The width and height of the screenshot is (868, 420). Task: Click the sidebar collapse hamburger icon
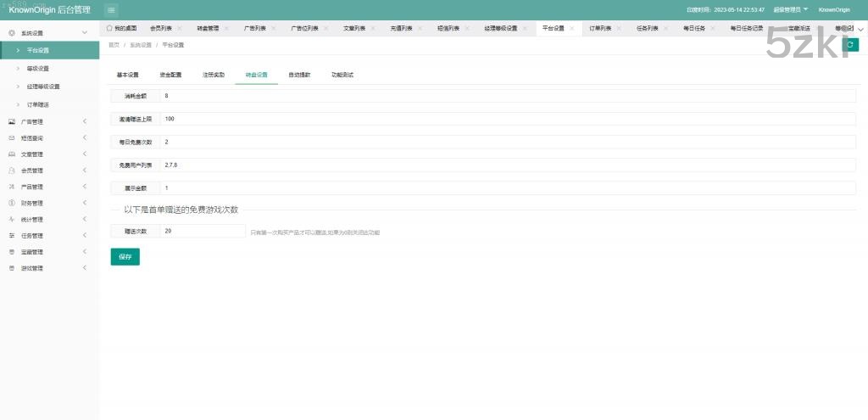click(112, 9)
